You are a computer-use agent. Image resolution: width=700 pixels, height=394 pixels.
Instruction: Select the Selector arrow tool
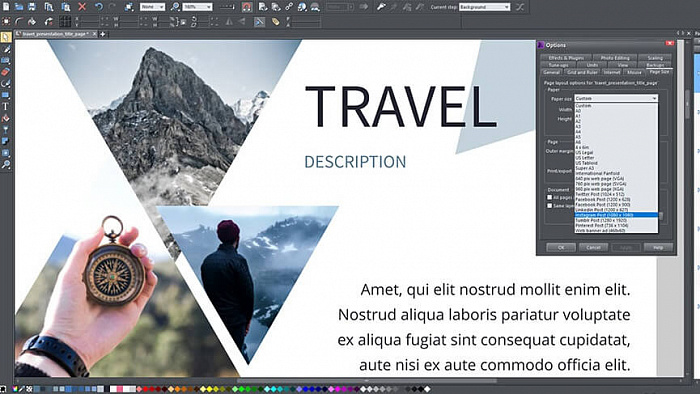[x=6, y=37]
